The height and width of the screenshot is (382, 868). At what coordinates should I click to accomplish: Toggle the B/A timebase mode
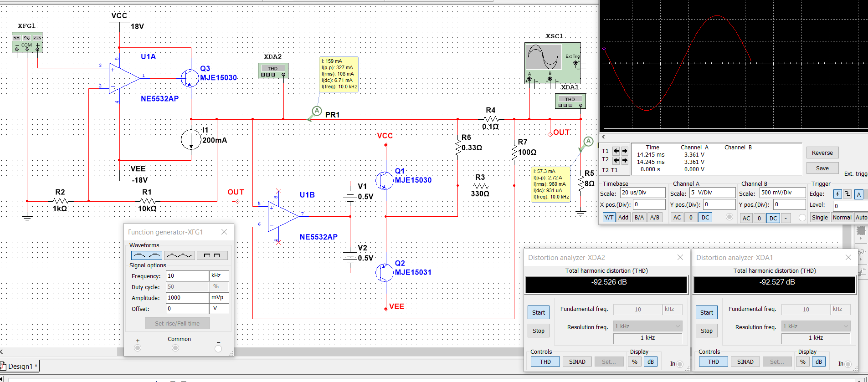click(639, 217)
